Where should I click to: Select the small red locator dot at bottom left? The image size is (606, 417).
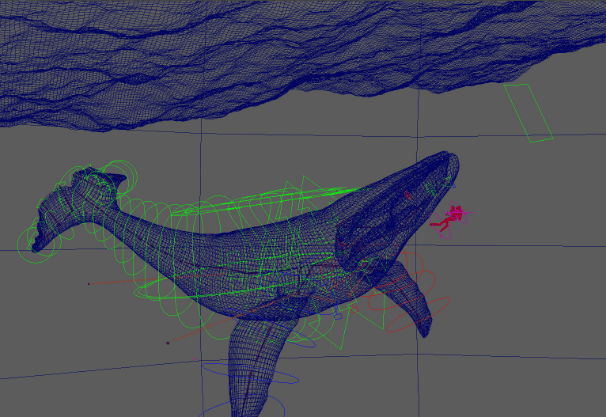pos(168,343)
